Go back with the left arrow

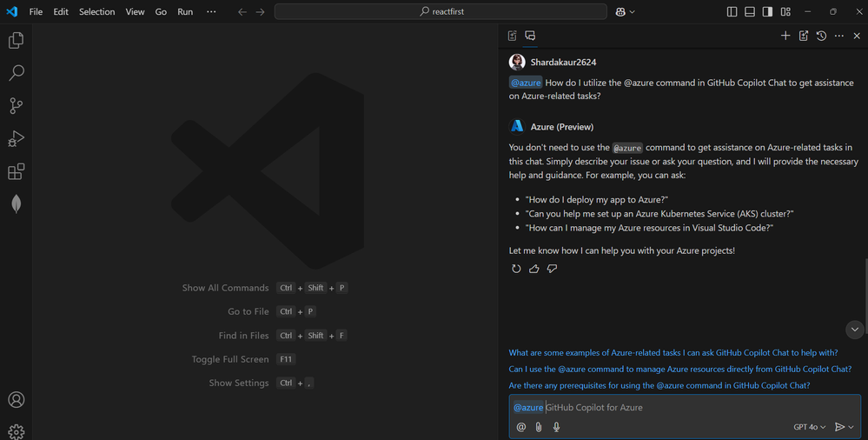point(242,11)
